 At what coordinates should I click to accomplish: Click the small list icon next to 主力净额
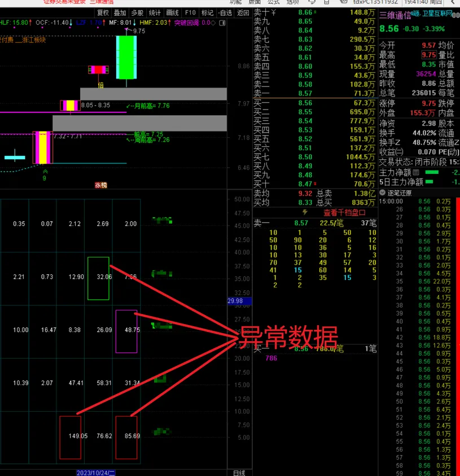(416, 172)
